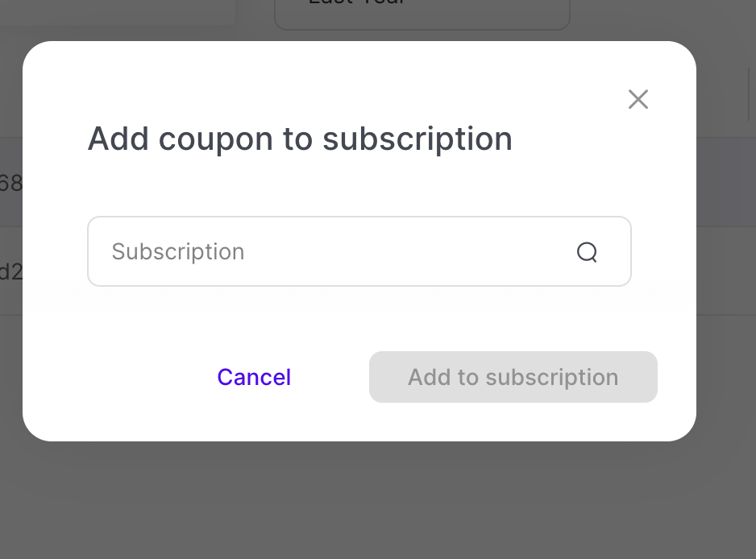Image resolution: width=756 pixels, height=559 pixels.
Task: Select the background row starting with 68
Action: [x=10, y=183]
